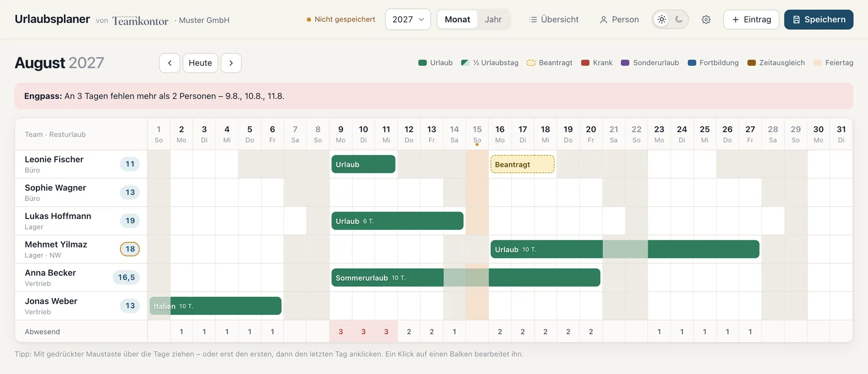This screenshot has height=374, width=868.
Task: Switch to dark mode moon icon
Action: click(x=679, y=20)
